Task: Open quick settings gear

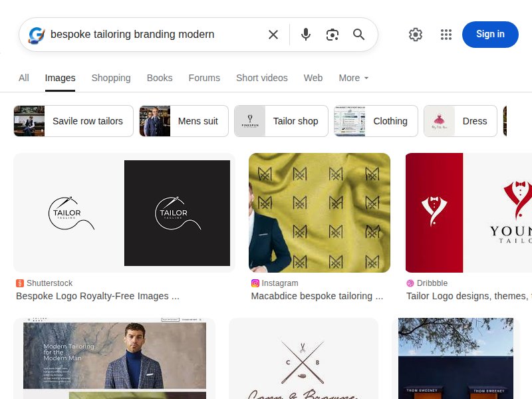Action: click(416, 35)
